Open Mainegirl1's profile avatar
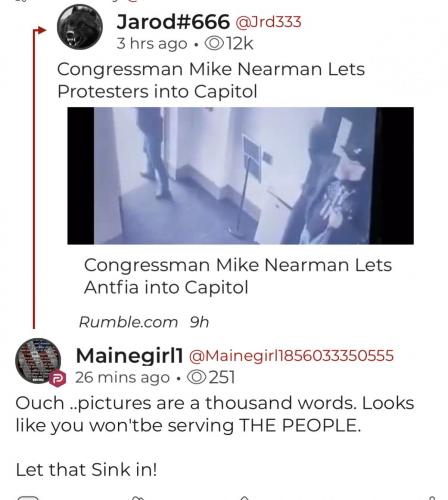448x500 pixels. [38, 360]
